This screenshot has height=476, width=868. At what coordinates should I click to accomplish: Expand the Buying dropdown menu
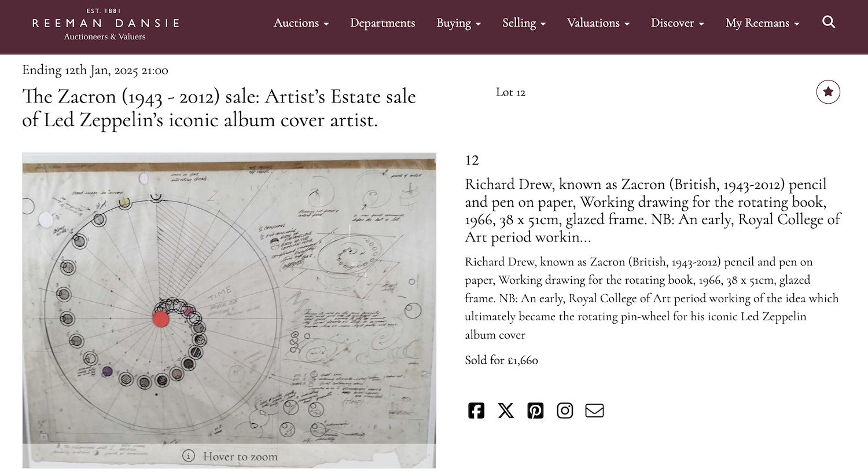(458, 23)
